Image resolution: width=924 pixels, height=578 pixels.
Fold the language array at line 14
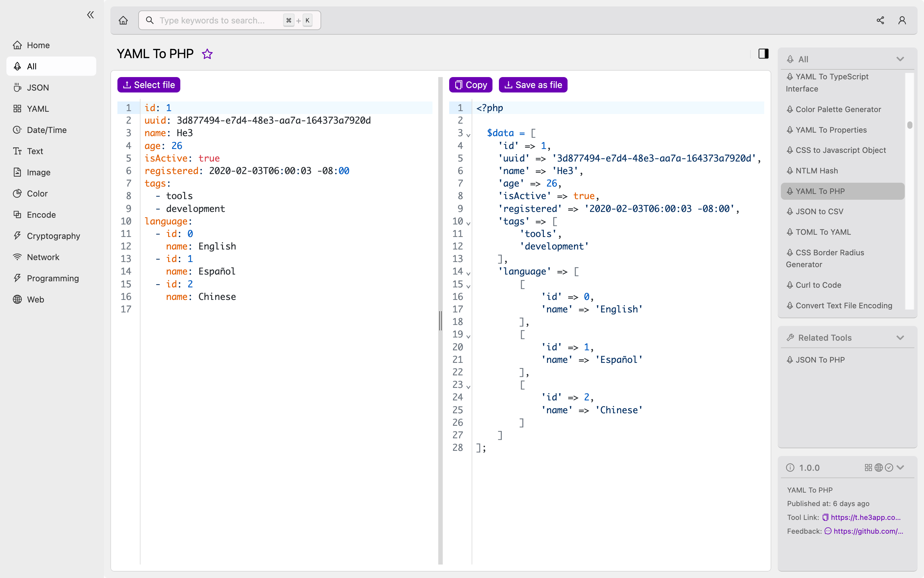pyautogui.click(x=468, y=273)
